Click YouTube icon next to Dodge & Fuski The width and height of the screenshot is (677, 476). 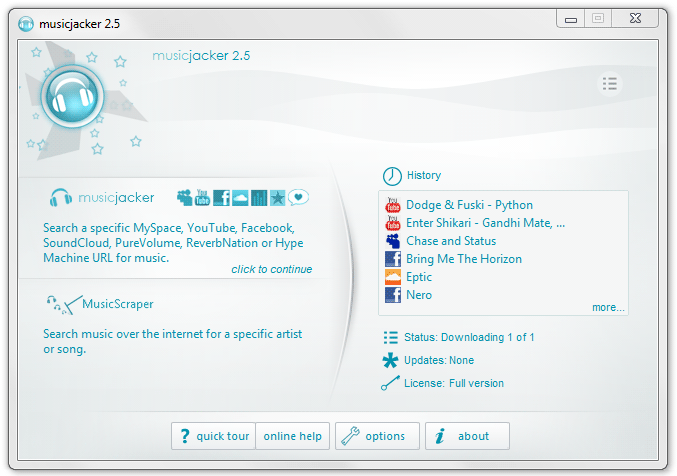pyautogui.click(x=393, y=205)
